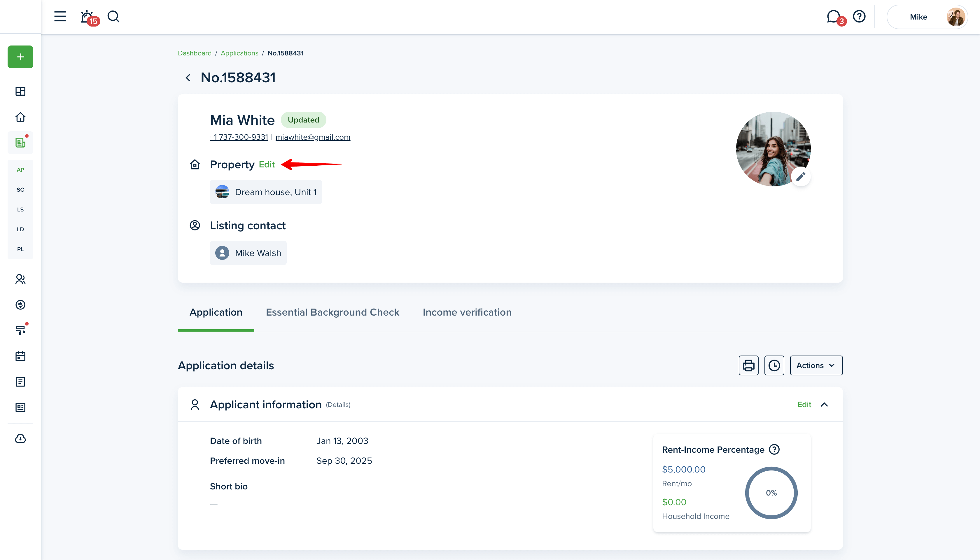Open the Actions dropdown
This screenshot has width=980, height=560.
pos(816,365)
